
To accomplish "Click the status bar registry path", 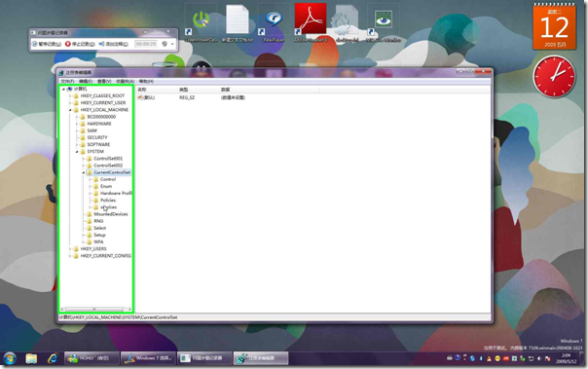I will click(x=118, y=317).
